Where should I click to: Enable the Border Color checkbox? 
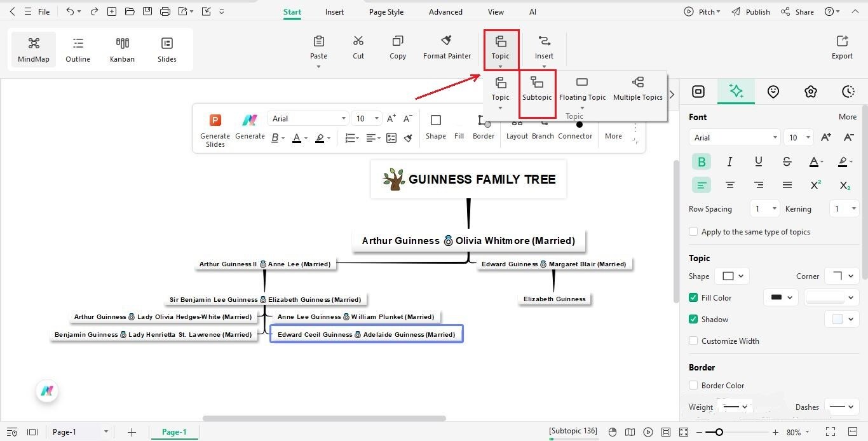[x=693, y=385]
